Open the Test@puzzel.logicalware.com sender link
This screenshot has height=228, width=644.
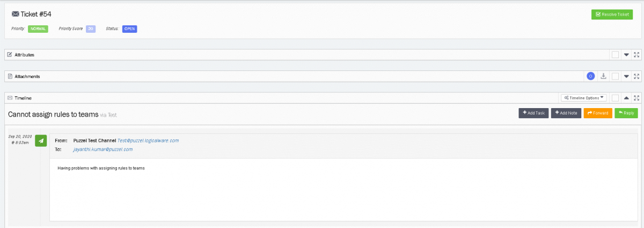click(148, 140)
